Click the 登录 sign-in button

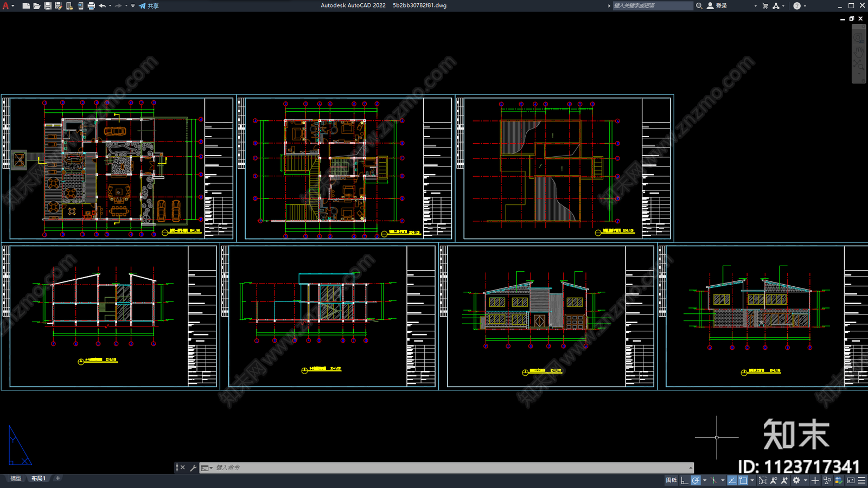click(717, 5)
